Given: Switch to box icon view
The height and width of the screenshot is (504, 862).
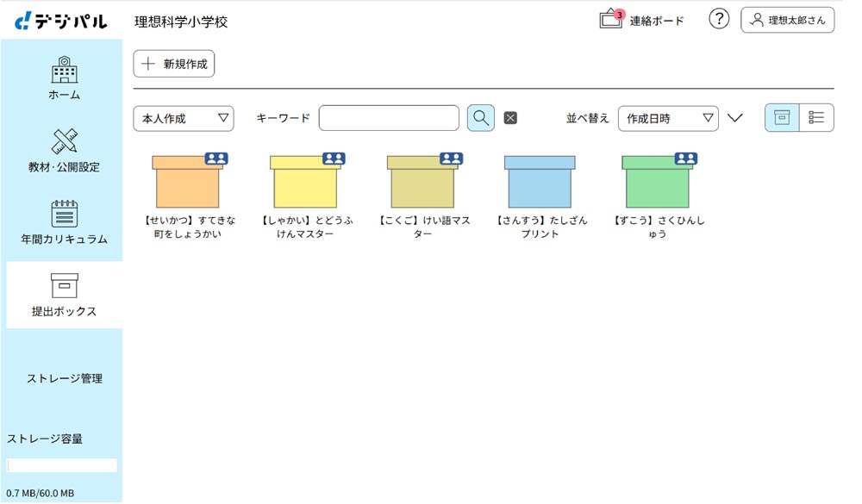Looking at the screenshot, I should pyautogui.click(x=782, y=118).
